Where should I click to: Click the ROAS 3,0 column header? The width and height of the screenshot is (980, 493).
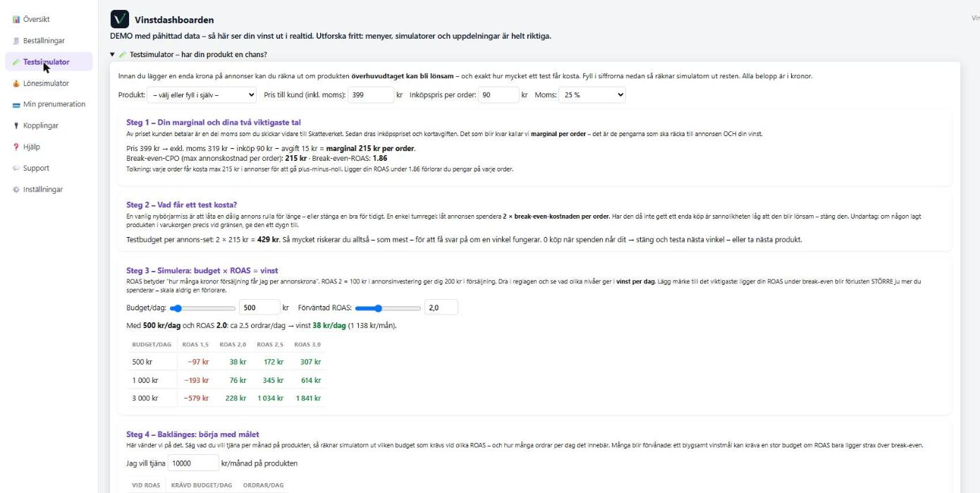[307, 344]
